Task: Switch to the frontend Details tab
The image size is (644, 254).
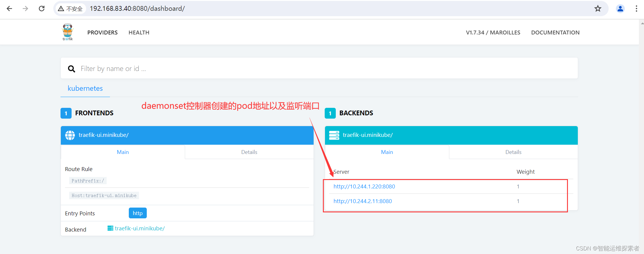Action: tap(249, 152)
